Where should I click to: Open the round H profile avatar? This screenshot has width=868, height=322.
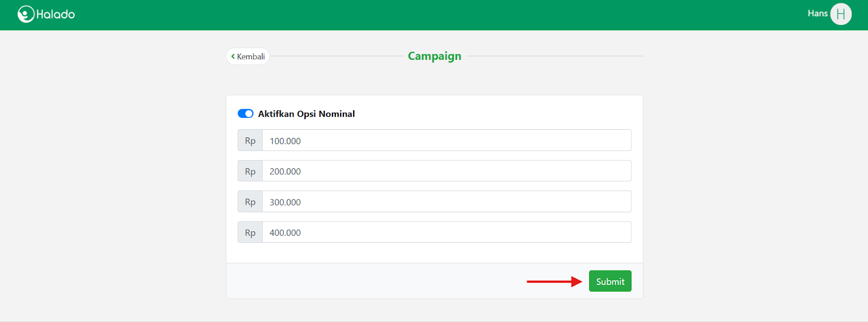[x=840, y=14]
